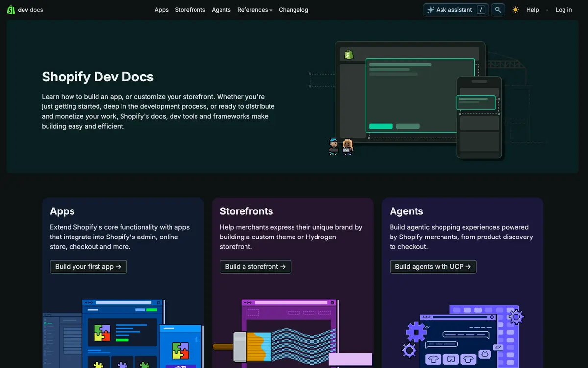Viewport: 588px width, 368px height.
Task: Click the Help link
Action: 533,10
